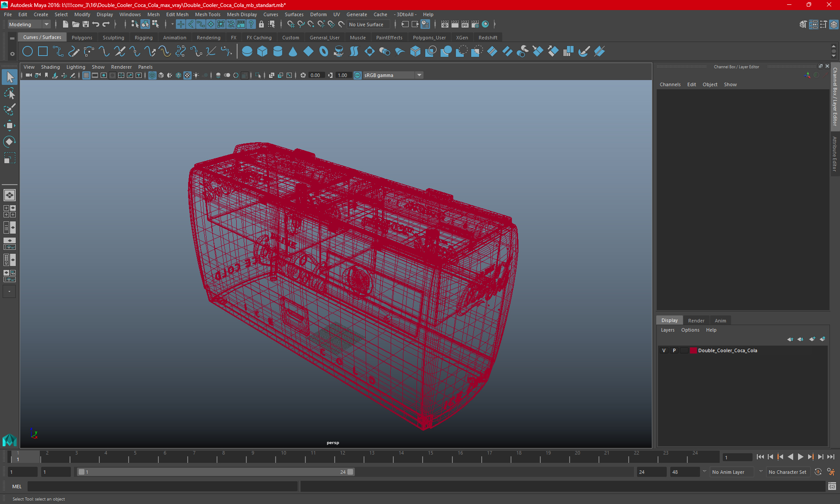Create a NURBS sphere from shelf
840x504 pixels.
[x=247, y=52]
